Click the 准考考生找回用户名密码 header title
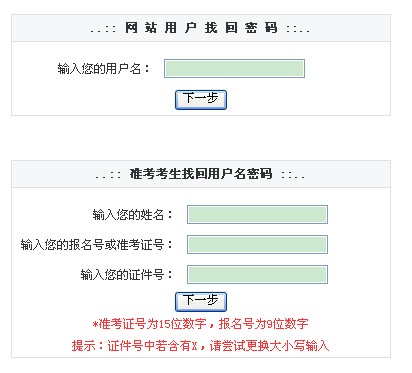Screen dimensions: 412x373 coord(201,174)
